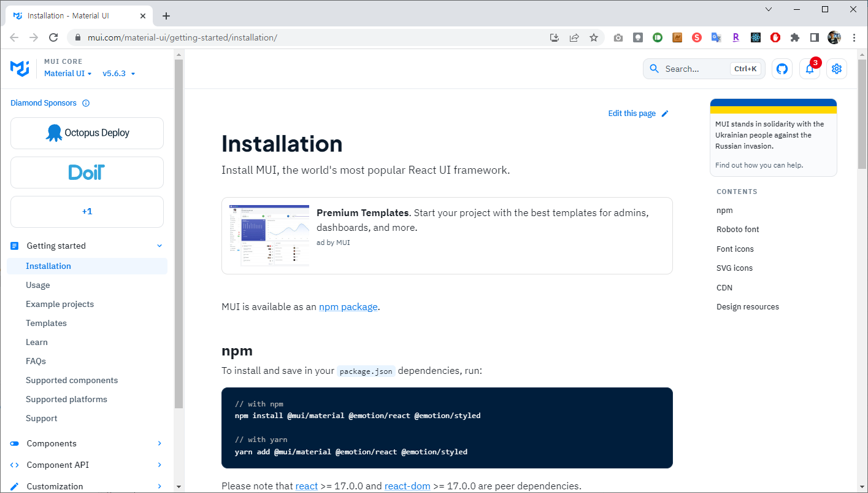868x493 pixels.
Task: Select Usage in the sidebar navigation
Action: (x=38, y=285)
